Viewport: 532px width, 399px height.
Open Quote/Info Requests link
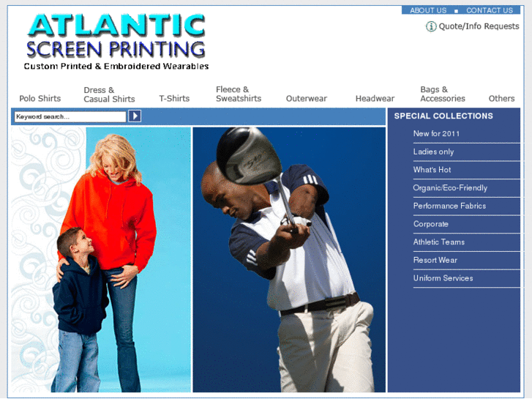point(479,26)
